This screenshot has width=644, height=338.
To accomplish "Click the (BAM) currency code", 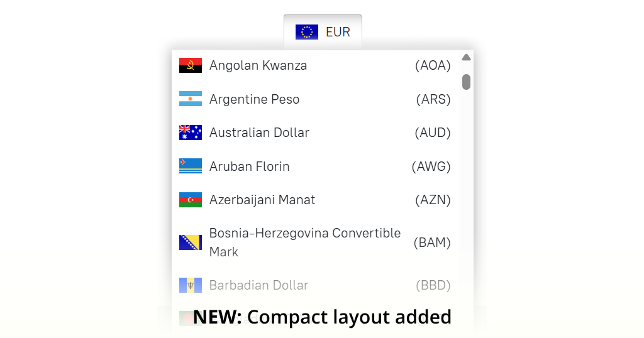I will (x=432, y=243).
